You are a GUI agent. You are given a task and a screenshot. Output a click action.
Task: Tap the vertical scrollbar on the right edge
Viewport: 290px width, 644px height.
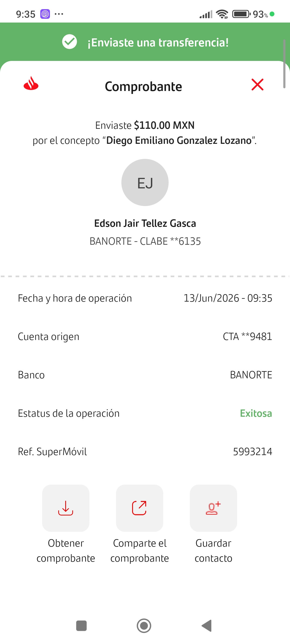(x=284, y=64)
